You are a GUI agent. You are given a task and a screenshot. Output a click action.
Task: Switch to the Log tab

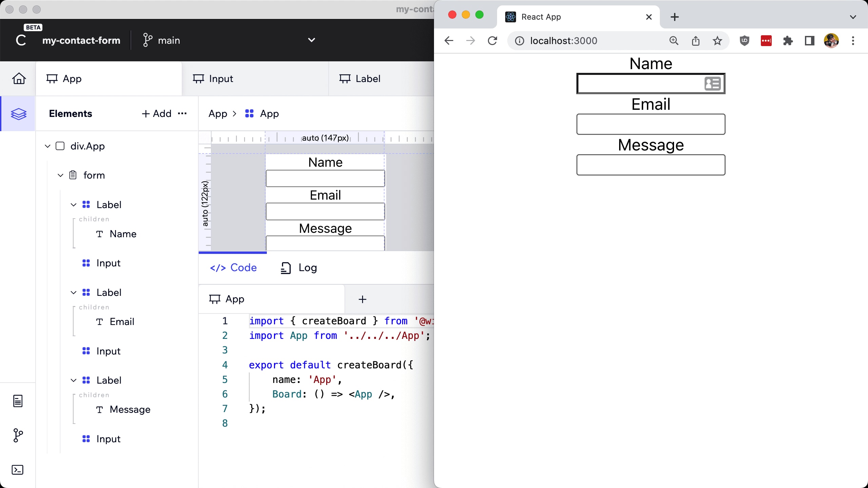(x=299, y=268)
